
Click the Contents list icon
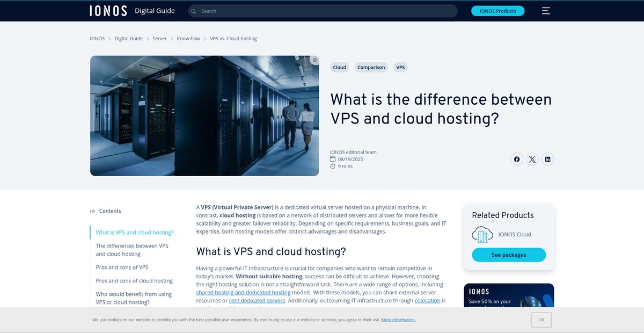[x=92, y=212]
